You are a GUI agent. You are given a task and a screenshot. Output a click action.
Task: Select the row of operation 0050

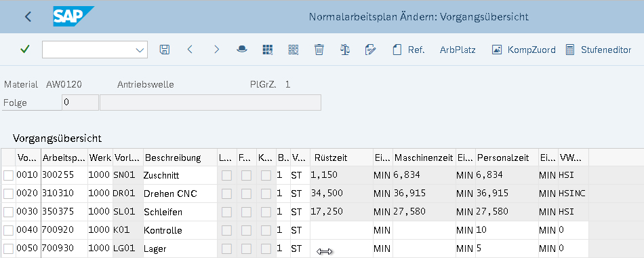(x=8, y=248)
